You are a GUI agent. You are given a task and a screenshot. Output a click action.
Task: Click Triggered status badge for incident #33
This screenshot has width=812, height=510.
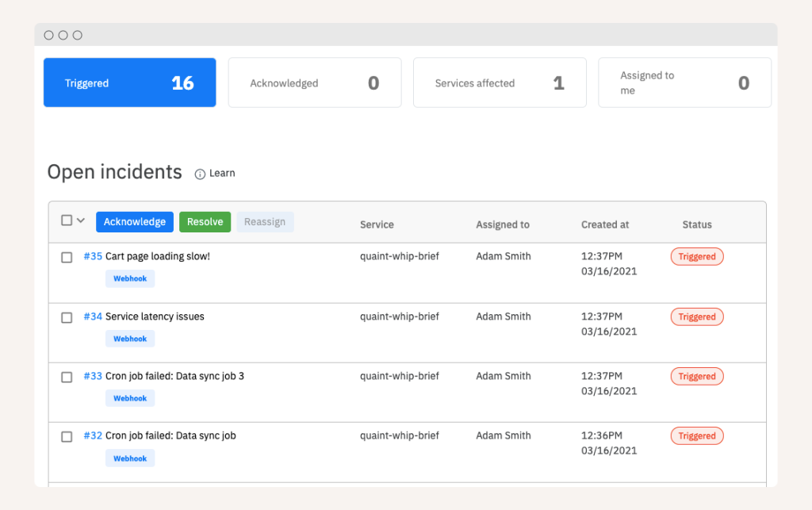[x=697, y=377]
